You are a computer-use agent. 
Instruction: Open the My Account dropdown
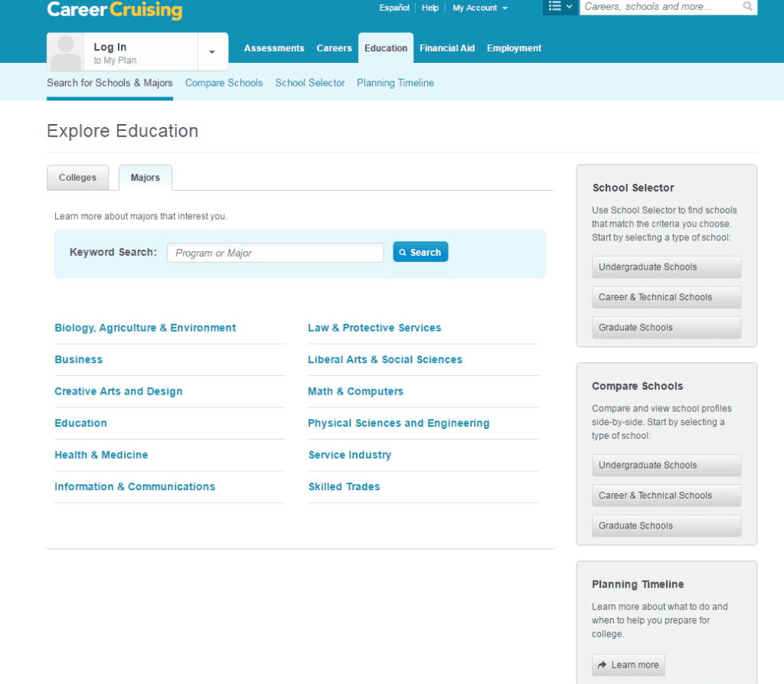coord(479,8)
